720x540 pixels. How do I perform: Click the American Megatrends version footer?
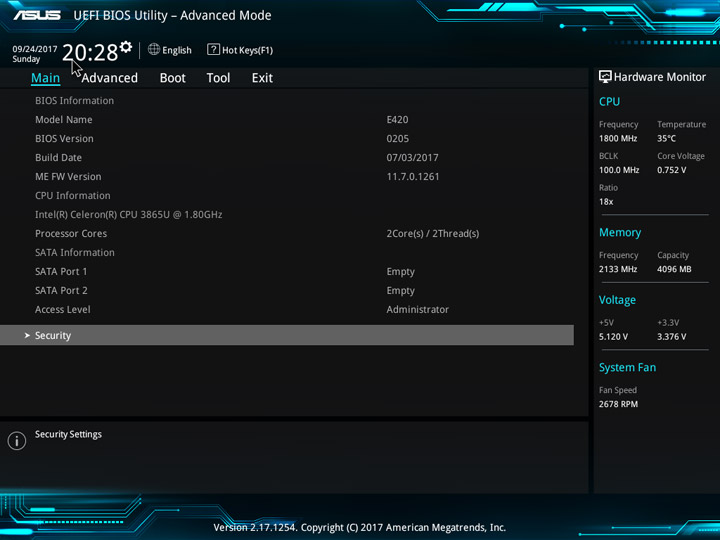[x=360, y=528]
